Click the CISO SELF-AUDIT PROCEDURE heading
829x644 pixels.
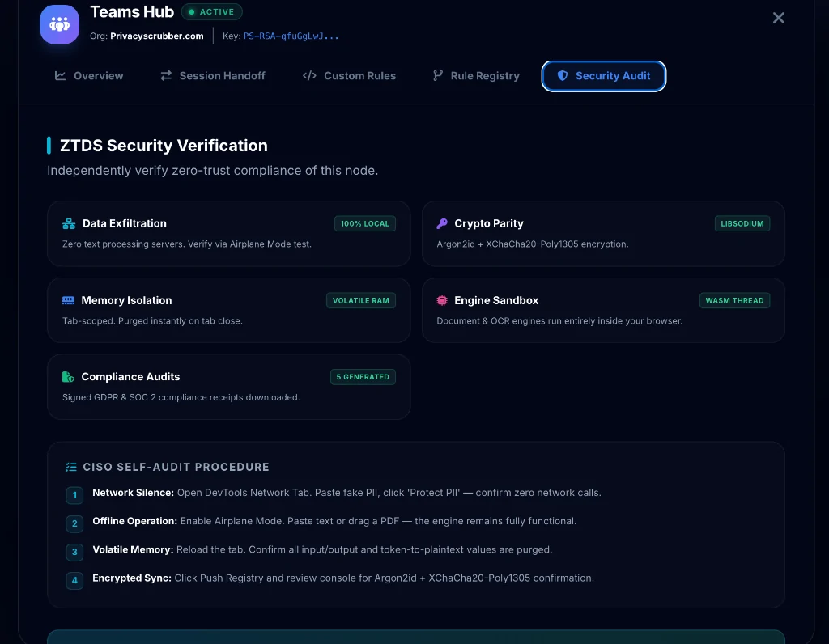tap(176, 467)
